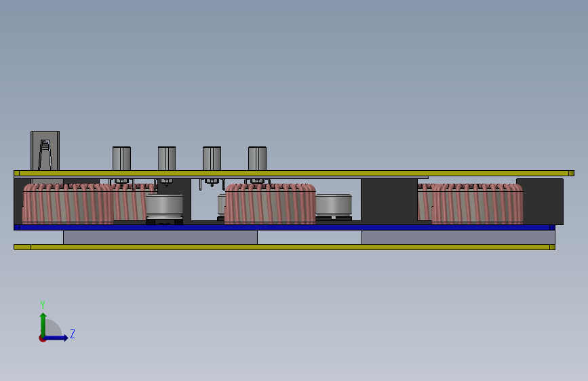Select the leftmost gray cylinder on top board

(121, 159)
